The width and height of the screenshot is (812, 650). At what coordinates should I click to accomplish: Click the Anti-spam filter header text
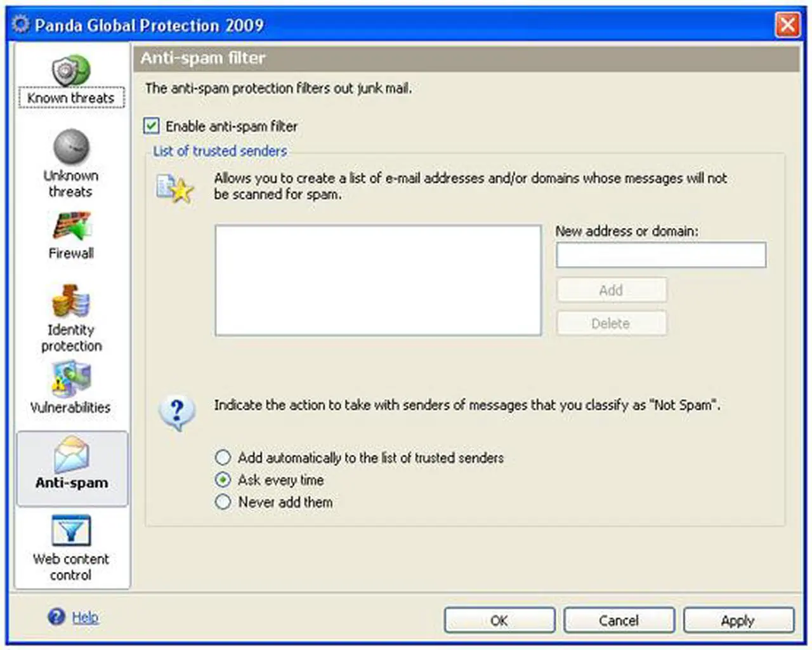pos(203,58)
